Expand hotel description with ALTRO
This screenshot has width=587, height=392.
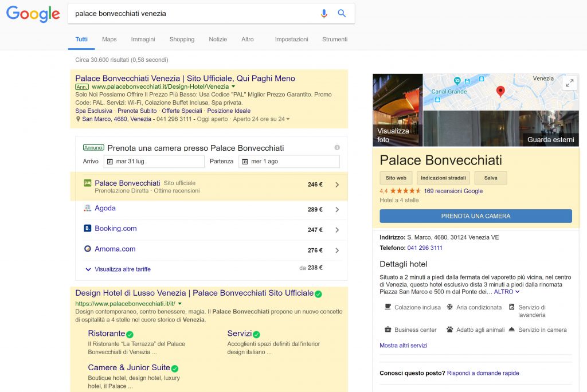click(507, 292)
